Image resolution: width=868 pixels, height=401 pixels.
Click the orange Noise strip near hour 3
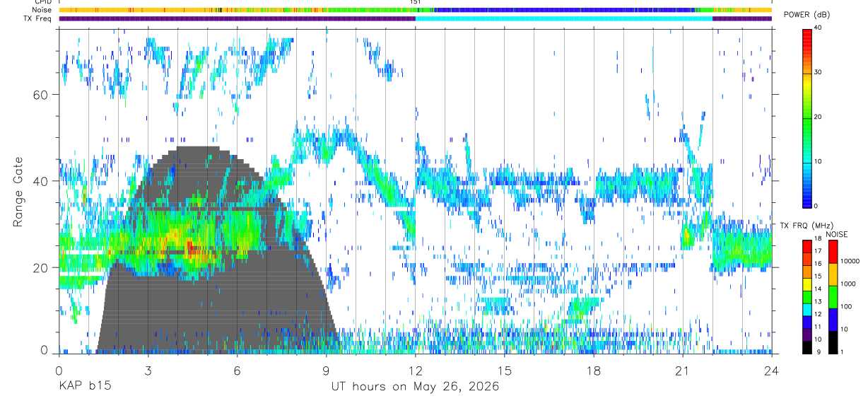pos(148,10)
